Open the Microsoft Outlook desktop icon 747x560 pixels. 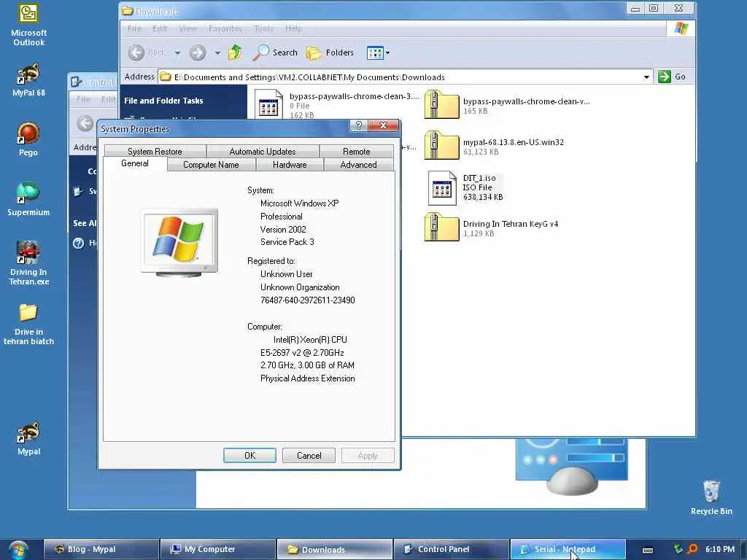point(28,25)
